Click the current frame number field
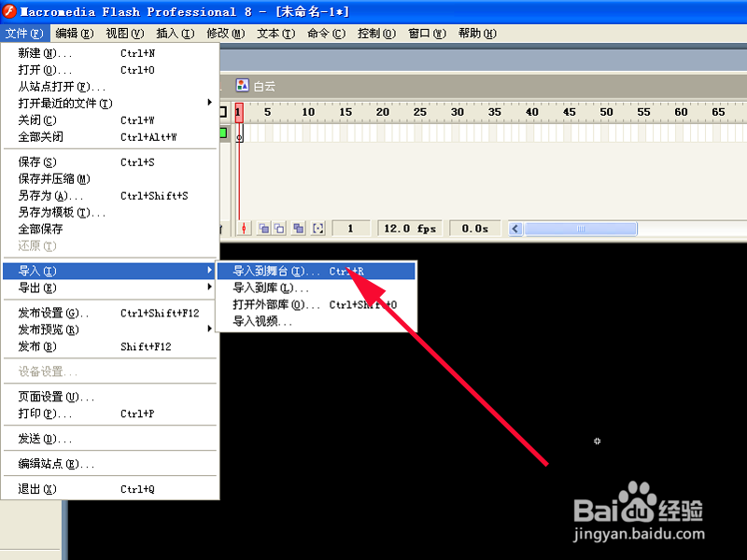The height and width of the screenshot is (560, 747). [351, 229]
